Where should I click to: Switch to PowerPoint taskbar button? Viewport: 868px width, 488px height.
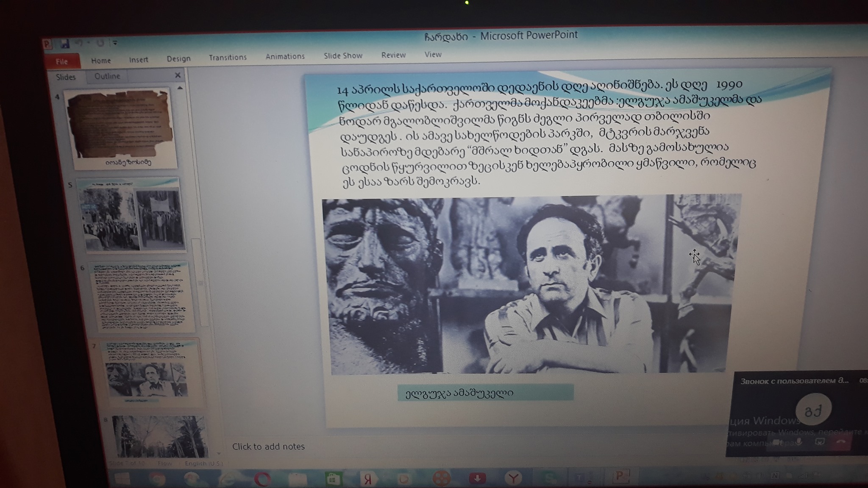(621, 477)
